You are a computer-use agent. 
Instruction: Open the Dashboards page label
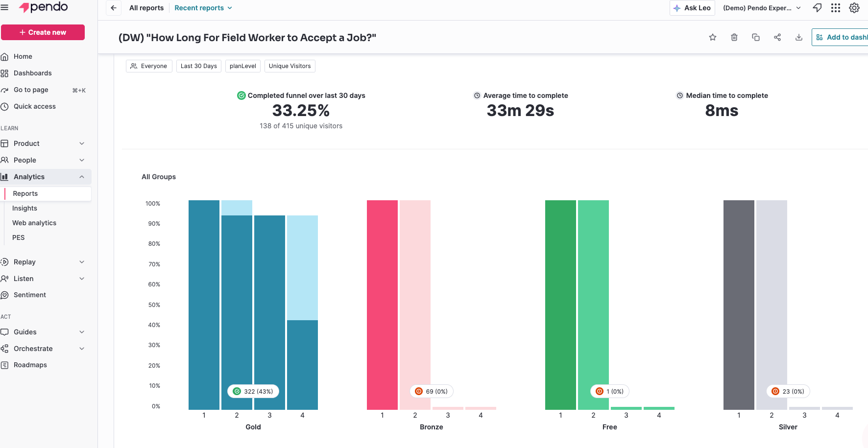tap(33, 73)
